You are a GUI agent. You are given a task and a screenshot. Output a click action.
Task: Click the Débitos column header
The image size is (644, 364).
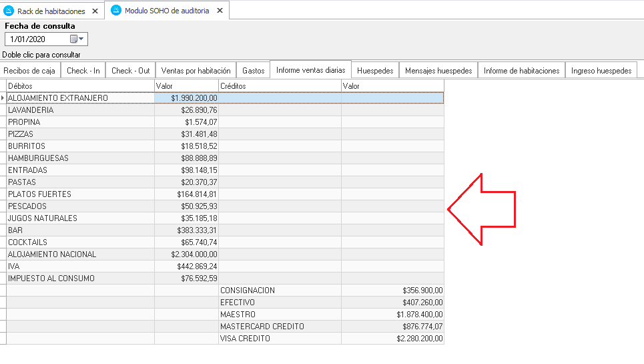80,86
